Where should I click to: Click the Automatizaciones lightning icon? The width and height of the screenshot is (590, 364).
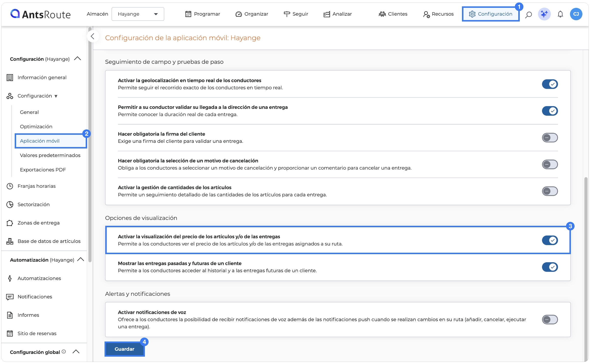click(x=10, y=278)
